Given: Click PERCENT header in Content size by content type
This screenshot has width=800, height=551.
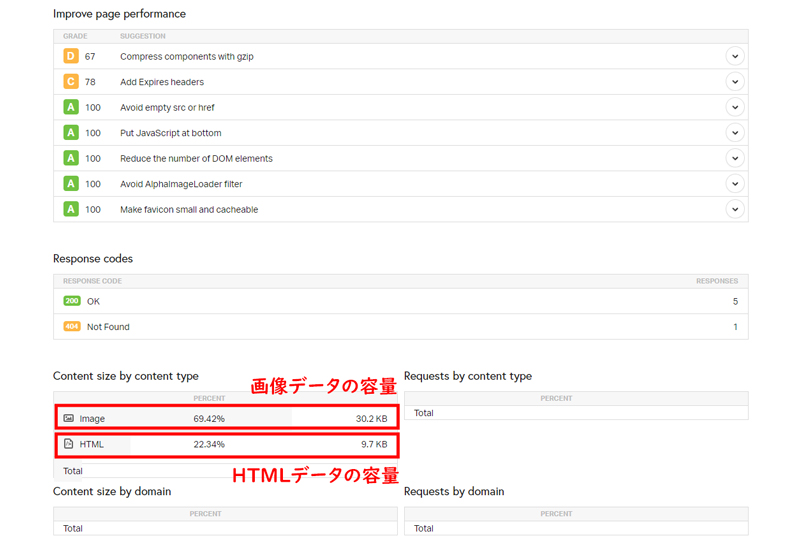Looking at the screenshot, I should (209, 398).
